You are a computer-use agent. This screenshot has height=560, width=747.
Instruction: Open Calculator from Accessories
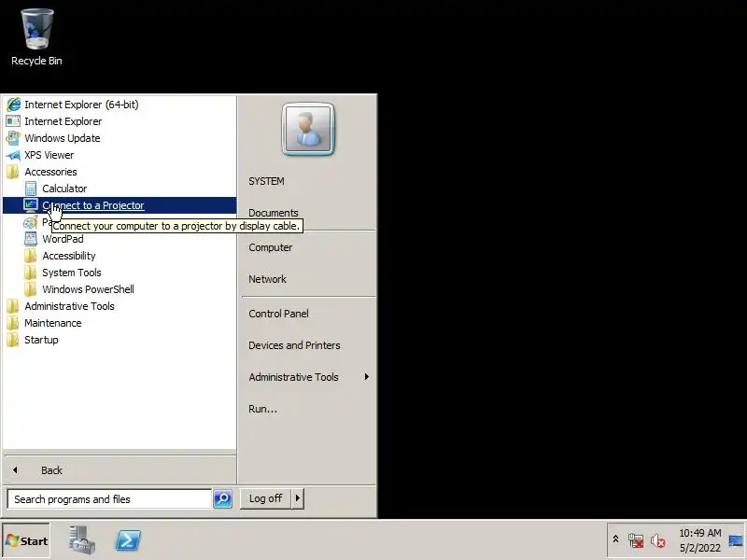coord(120,189)
